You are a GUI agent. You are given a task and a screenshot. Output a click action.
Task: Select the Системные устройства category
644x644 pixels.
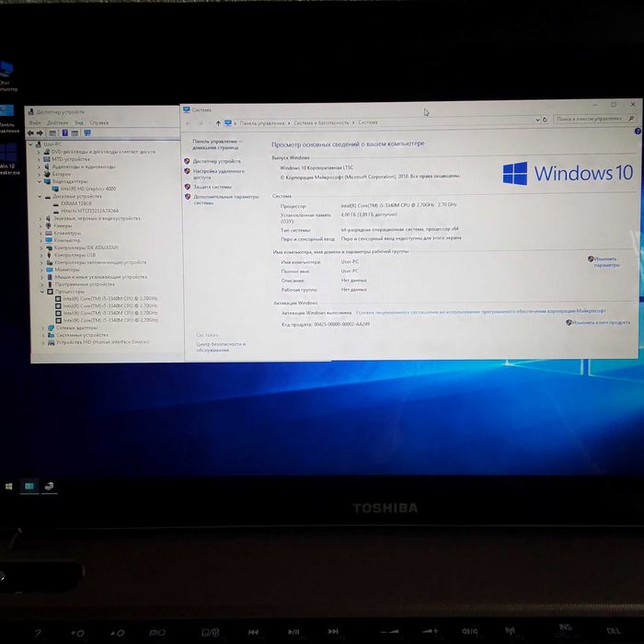[82, 335]
